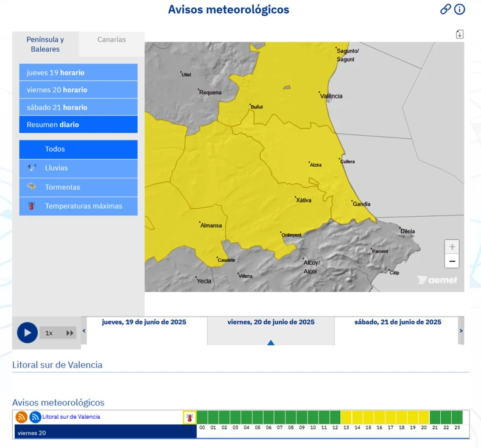Click the Dénia label on map
Image resolution: width=481 pixels, height=448 pixels.
coord(408,231)
